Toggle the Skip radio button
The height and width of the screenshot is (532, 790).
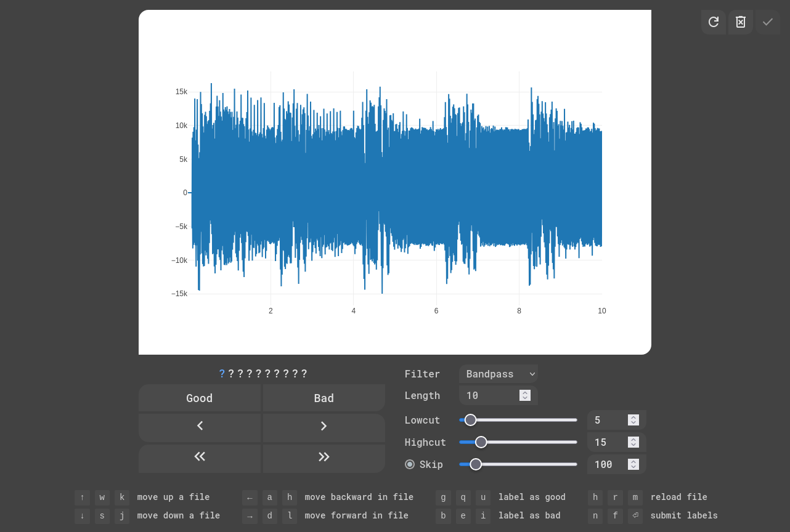(x=410, y=464)
